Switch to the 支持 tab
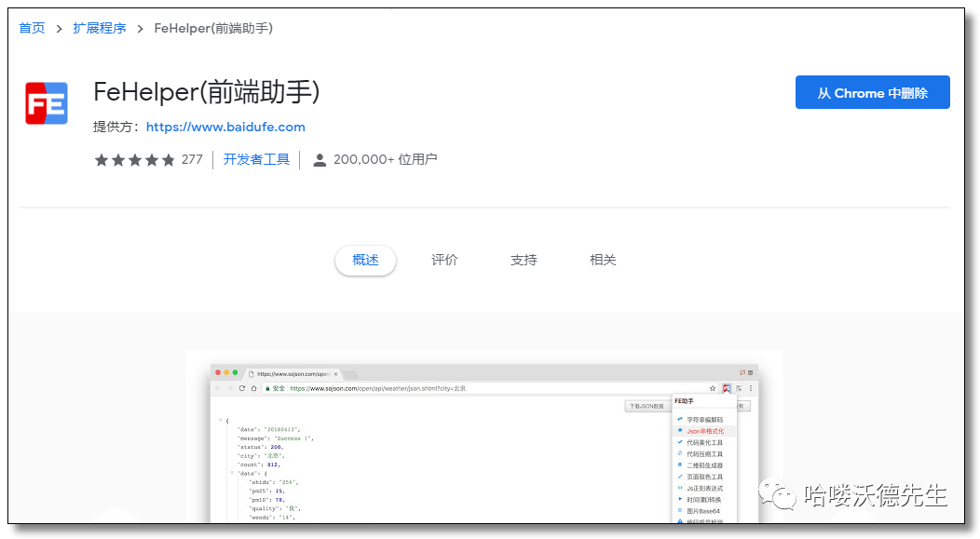The width and height of the screenshot is (980, 539). point(524,260)
